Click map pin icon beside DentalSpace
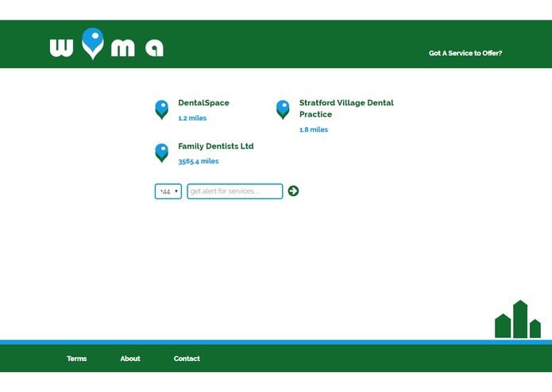This screenshot has height=392, width=552. (x=161, y=110)
